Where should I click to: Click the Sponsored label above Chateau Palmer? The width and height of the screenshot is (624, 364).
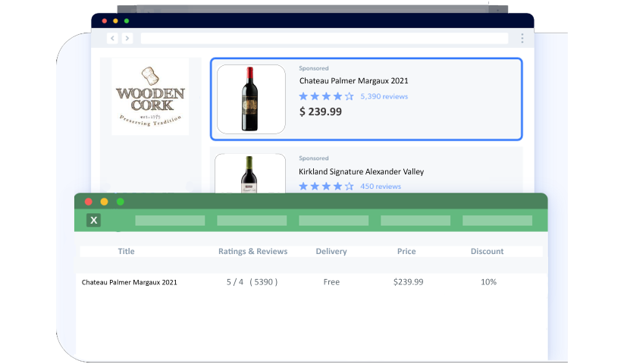click(x=314, y=68)
